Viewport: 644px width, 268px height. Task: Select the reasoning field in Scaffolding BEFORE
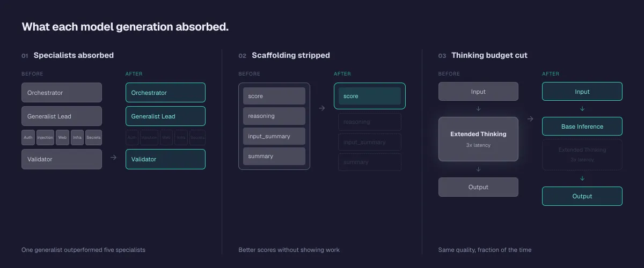click(x=274, y=116)
